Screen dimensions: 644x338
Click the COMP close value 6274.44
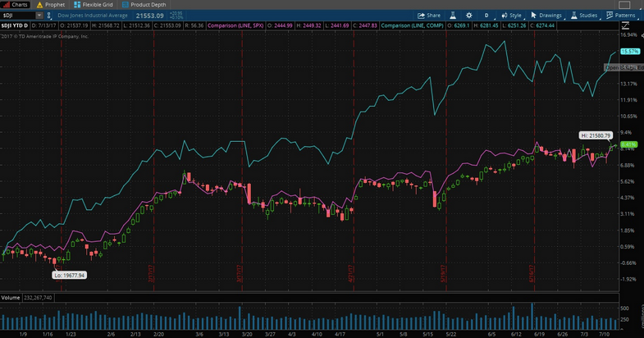tap(542, 25)
